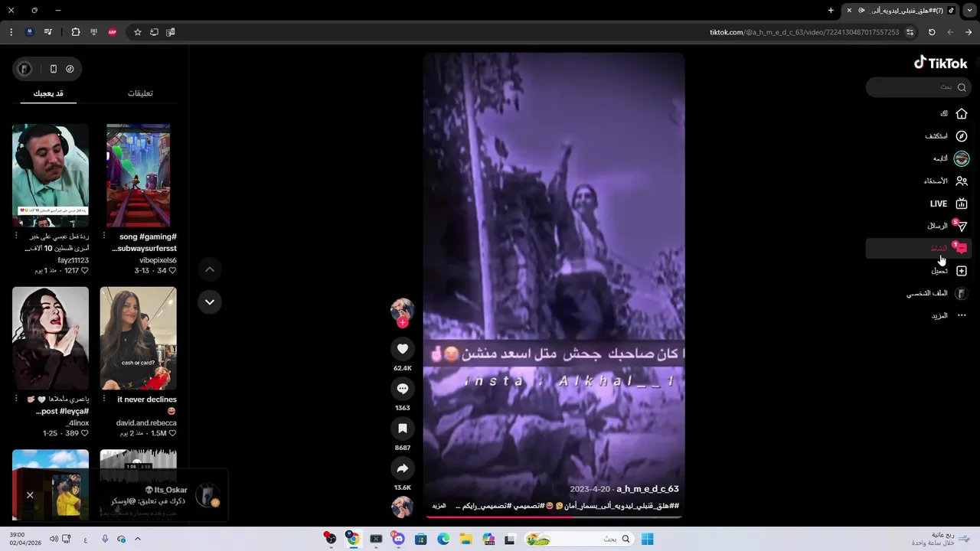Open File Explorer from the taskbar

[465, 539]
